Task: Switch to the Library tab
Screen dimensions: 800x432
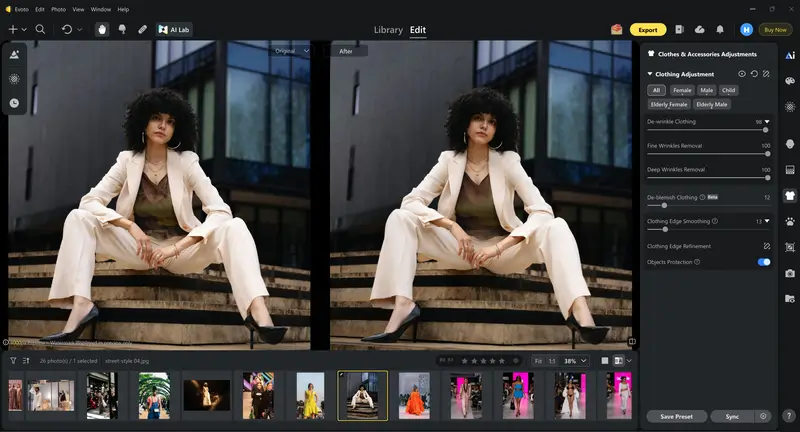Action: coord(388,30)
